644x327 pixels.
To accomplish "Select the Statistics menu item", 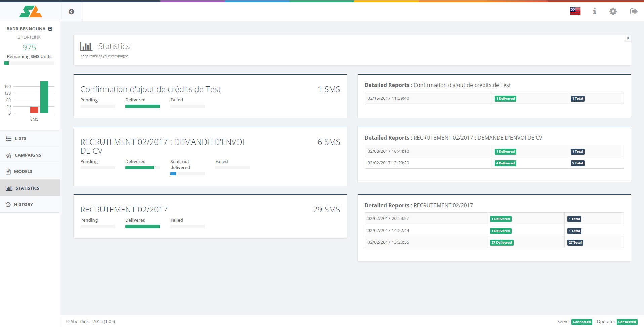I will coord(30,188).
